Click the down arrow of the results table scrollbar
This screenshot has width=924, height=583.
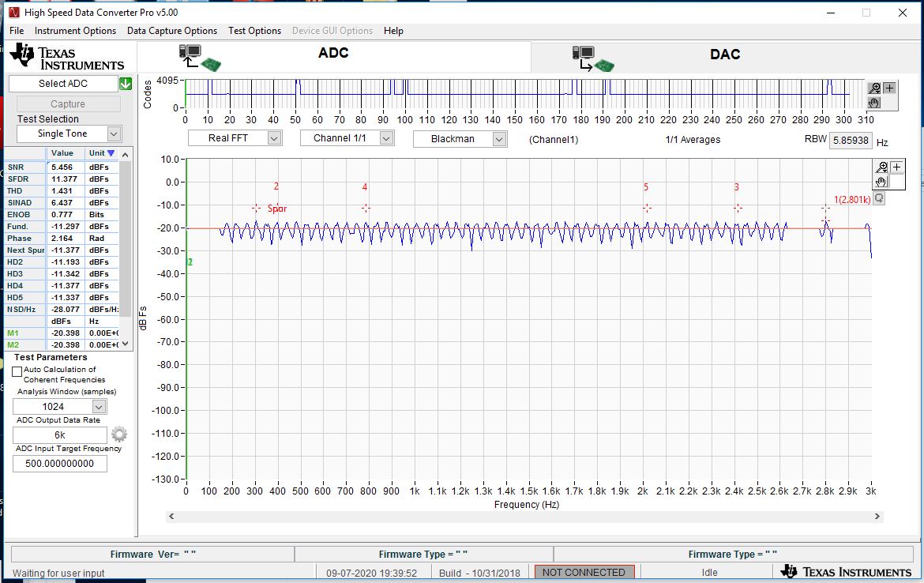coord(125,344)
